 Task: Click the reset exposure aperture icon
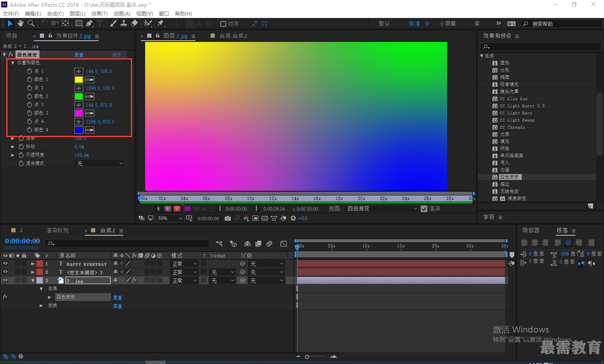(x=293, y=218)
